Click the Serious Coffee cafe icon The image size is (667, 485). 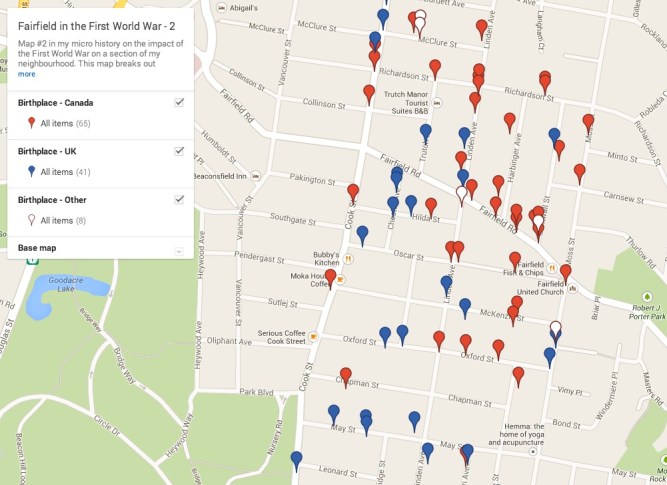315,336
